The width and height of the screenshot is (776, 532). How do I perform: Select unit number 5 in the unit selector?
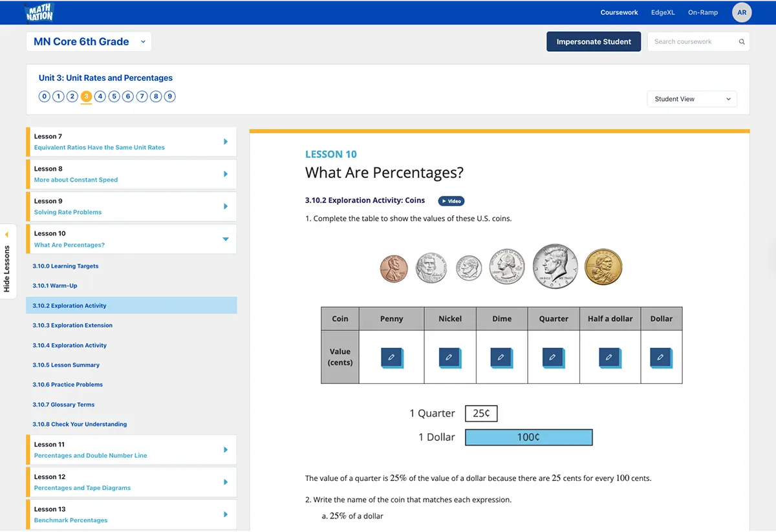click(x=114, y=97)
